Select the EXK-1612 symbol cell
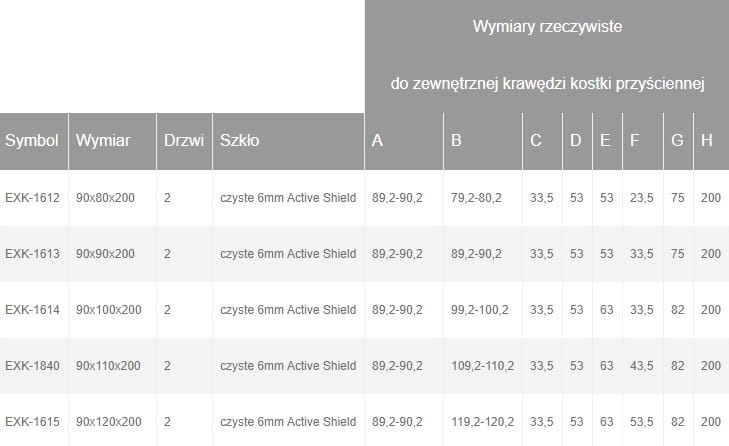Viewport: 729px width, 446px height. point(33,198)
